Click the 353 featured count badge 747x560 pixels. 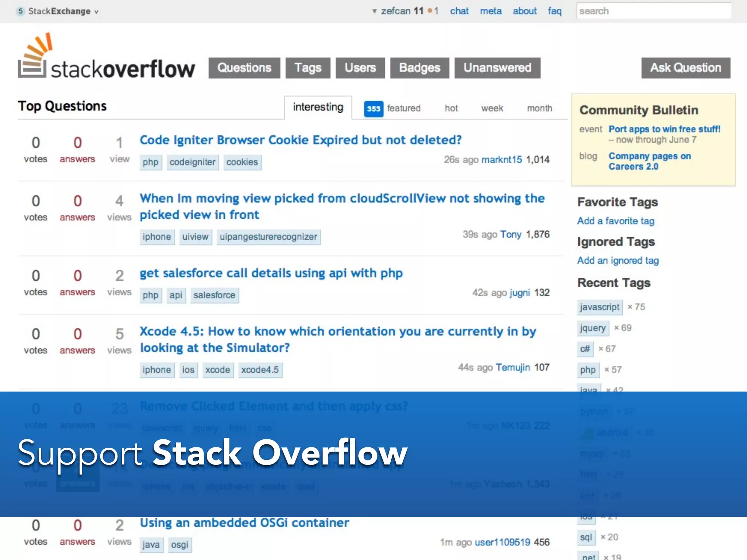[373, 109]
